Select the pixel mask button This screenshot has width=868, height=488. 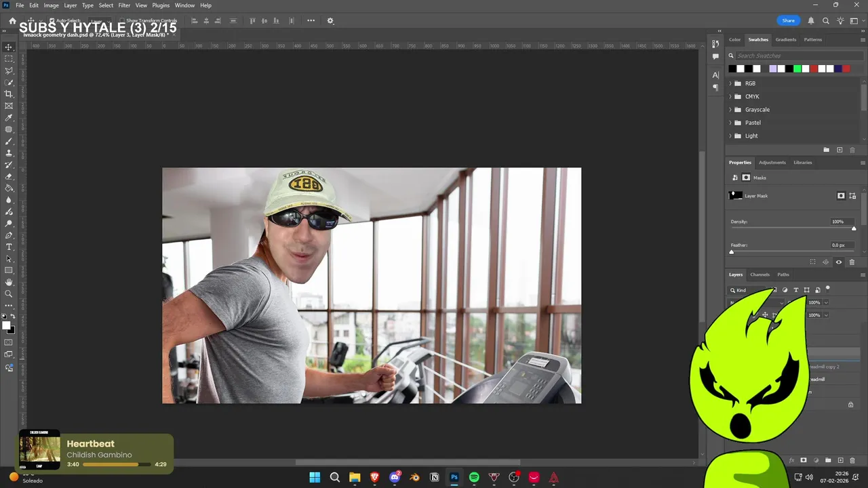point(841,196)
